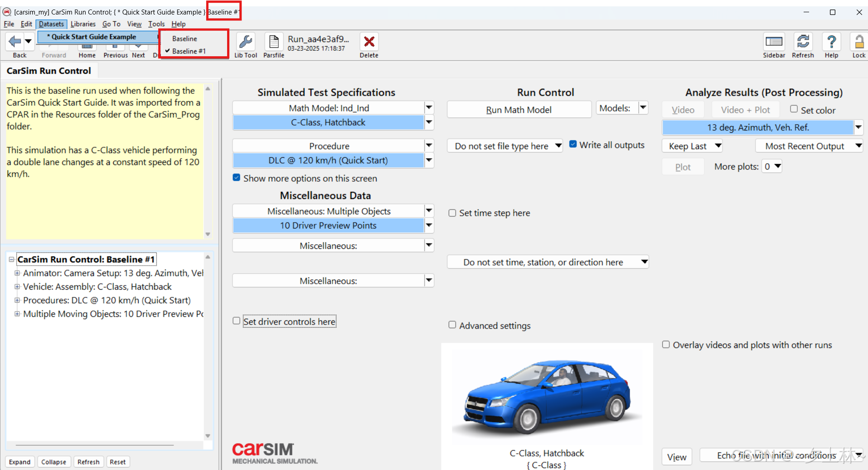Open the More plots count dropdown

[772, 166]
